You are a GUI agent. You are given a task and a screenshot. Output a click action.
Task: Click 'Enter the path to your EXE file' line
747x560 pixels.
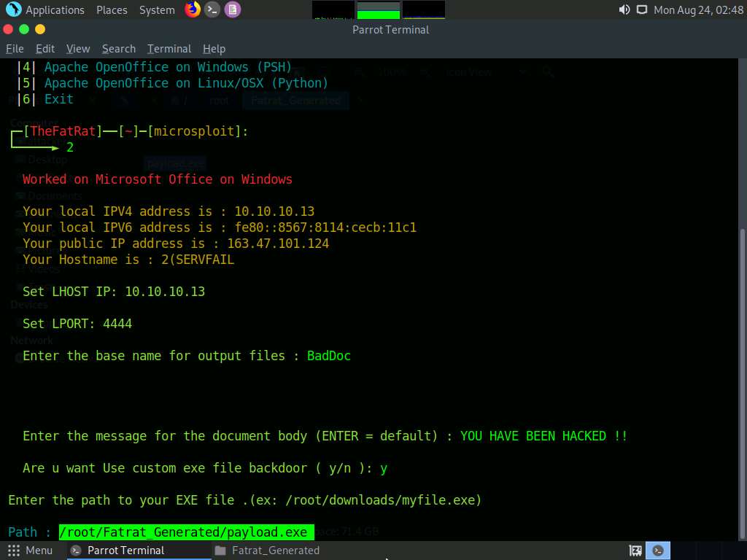click(245, 500)
